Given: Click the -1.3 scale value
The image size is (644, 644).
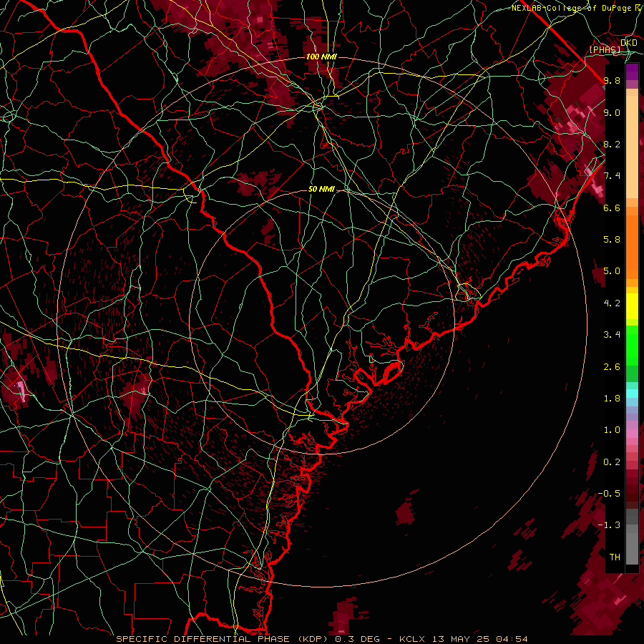Looking at the screenshot, I should [x=609, y=525].
